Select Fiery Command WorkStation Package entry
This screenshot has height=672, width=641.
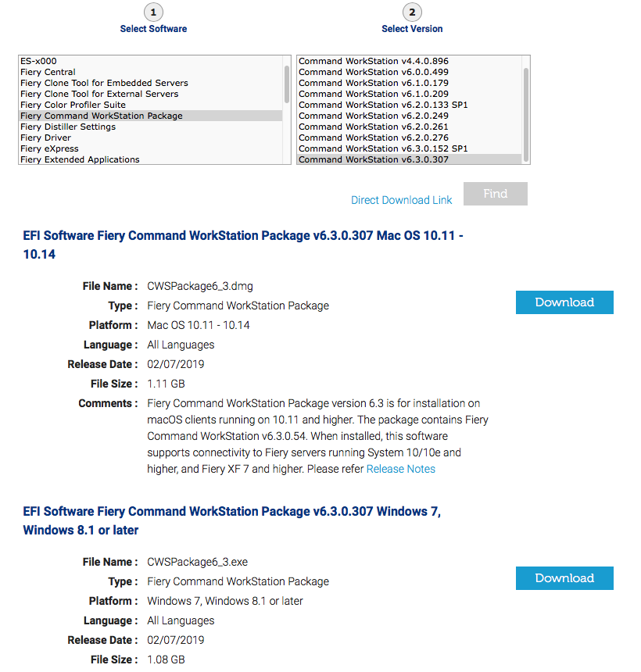point(102,116)
